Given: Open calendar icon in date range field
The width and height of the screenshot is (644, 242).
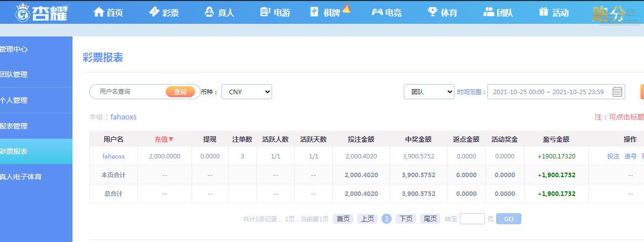Looking at the screenshot, I should 617,92.
